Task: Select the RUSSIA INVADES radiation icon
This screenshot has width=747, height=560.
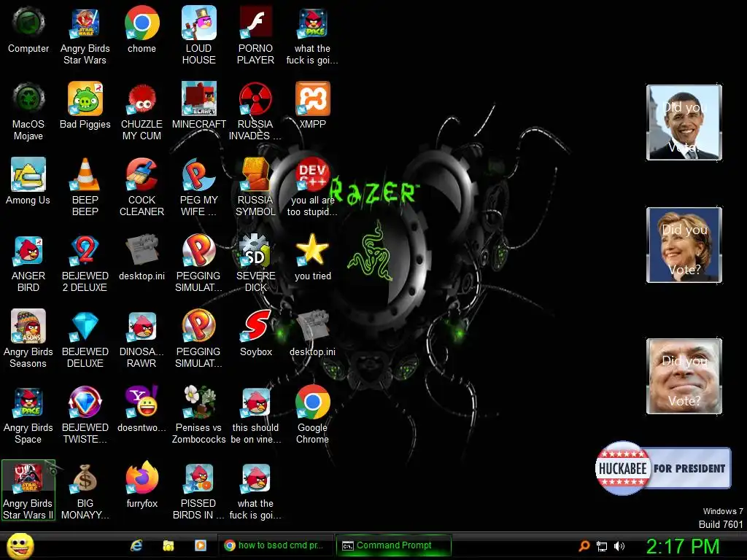Action: 255,112
